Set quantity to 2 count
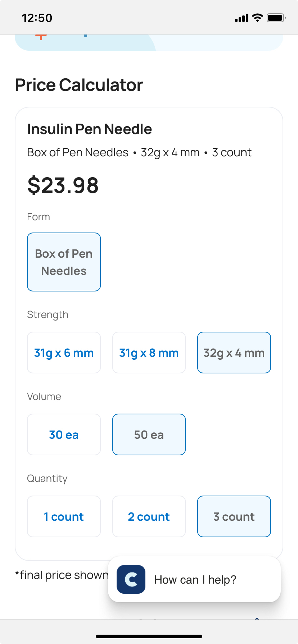The image size is (298, 644). [x=149, y=516]
